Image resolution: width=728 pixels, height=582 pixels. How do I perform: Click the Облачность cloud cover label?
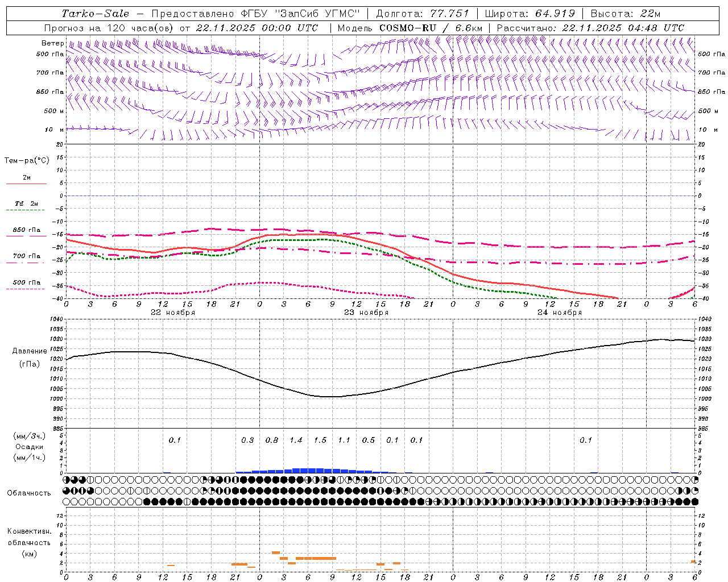(29, 493)
